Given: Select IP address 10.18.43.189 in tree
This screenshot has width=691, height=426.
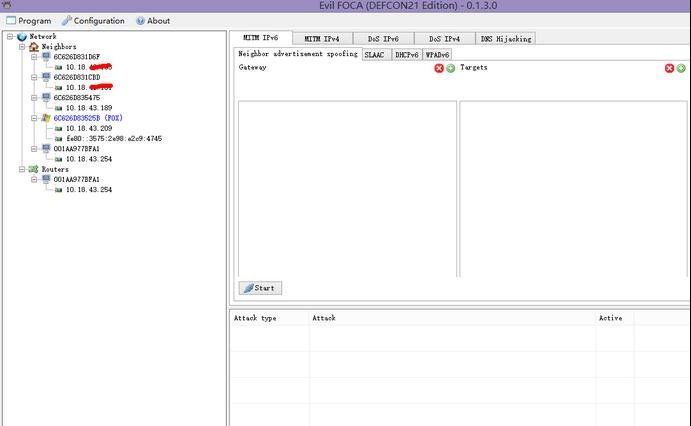Looking at the screenshot, I should (88, 108).
